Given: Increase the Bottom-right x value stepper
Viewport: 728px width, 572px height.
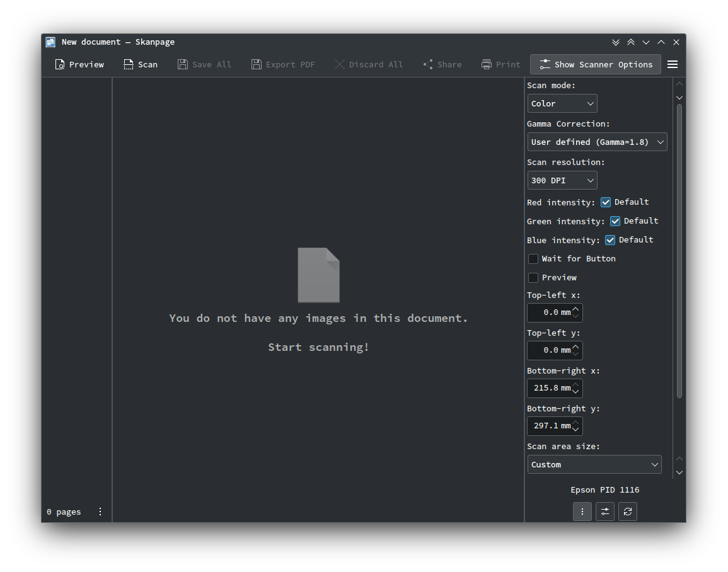Looking at the screenshot, I should pyautogui.click(x=575, y=384).
